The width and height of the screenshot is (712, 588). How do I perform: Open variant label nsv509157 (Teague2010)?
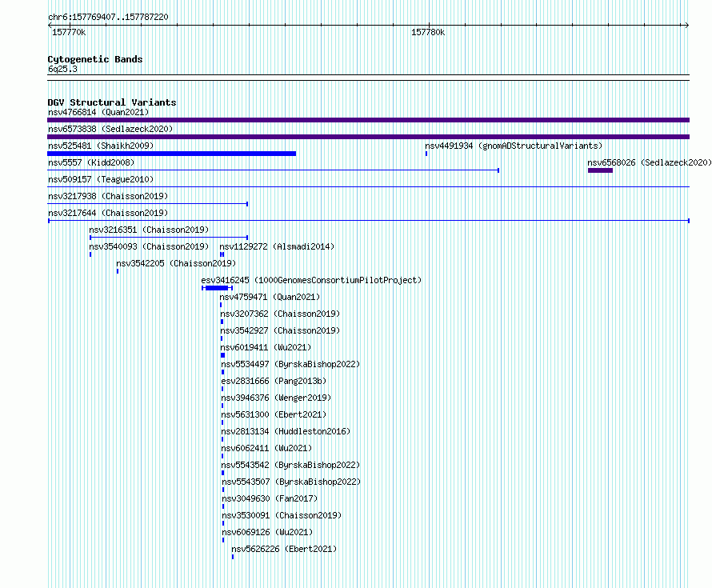[x=101, y=179]
